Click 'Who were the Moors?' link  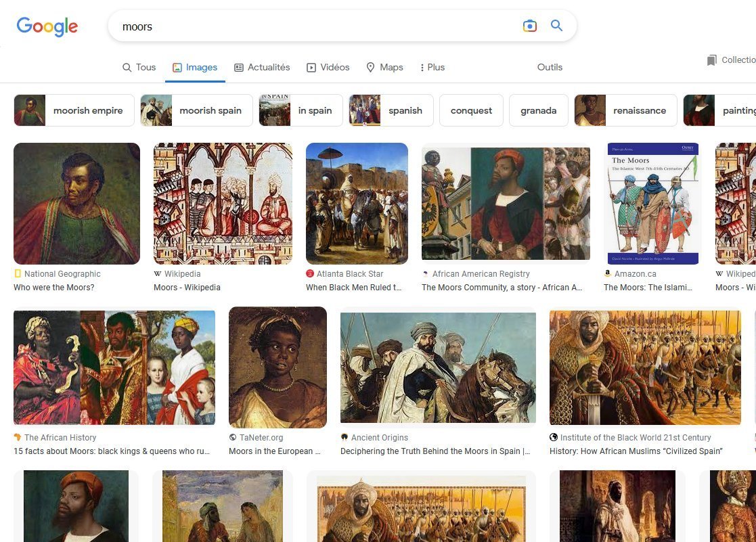pyautogui.click(x=54, y=288)
